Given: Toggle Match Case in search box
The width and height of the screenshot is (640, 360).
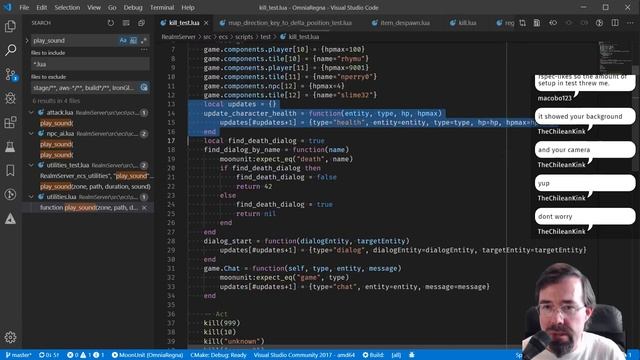Looking at the screenshot, I should click(x=123, y=40).
